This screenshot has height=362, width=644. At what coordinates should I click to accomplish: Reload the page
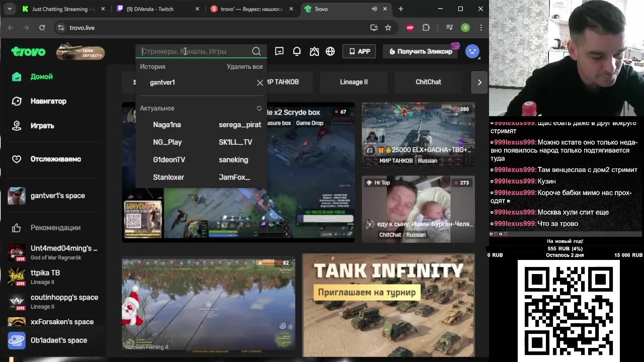point(42,28)
